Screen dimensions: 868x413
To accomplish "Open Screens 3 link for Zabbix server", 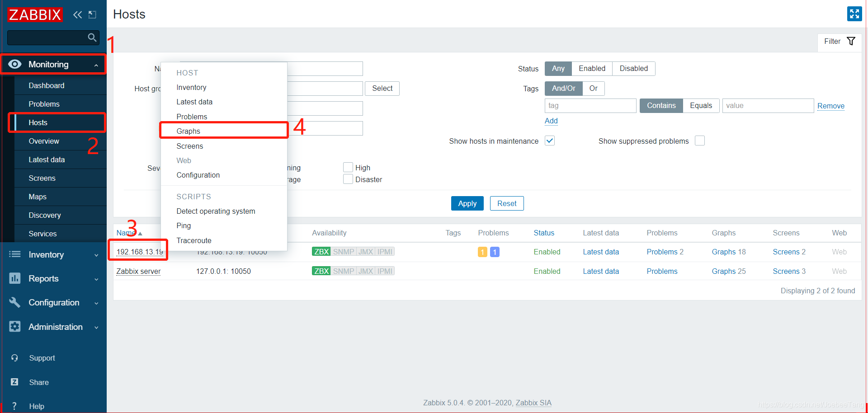I will 789,271.
